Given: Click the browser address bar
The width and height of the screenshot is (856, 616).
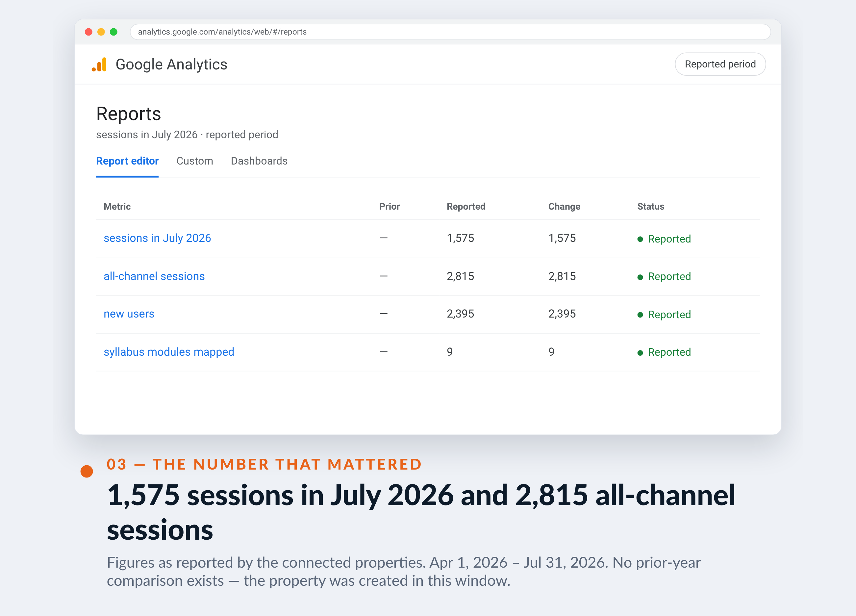Looking at the screenshot, I should click(x=450, y=32).
